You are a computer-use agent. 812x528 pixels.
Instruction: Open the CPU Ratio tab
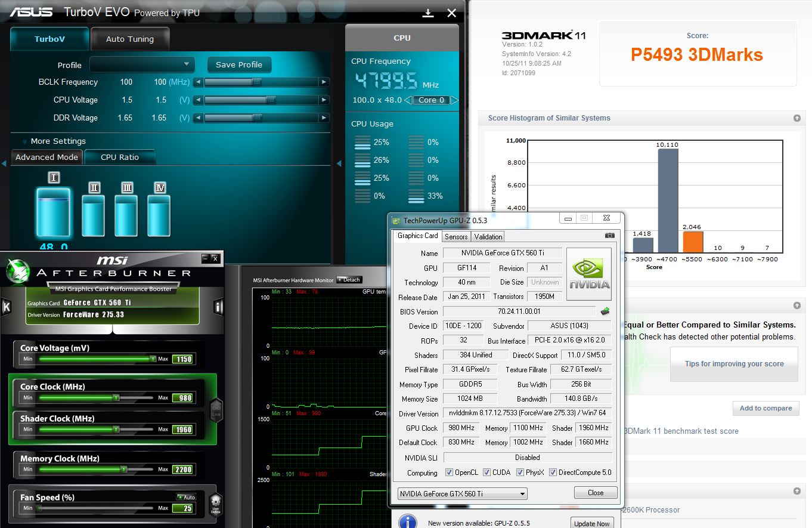120,158
